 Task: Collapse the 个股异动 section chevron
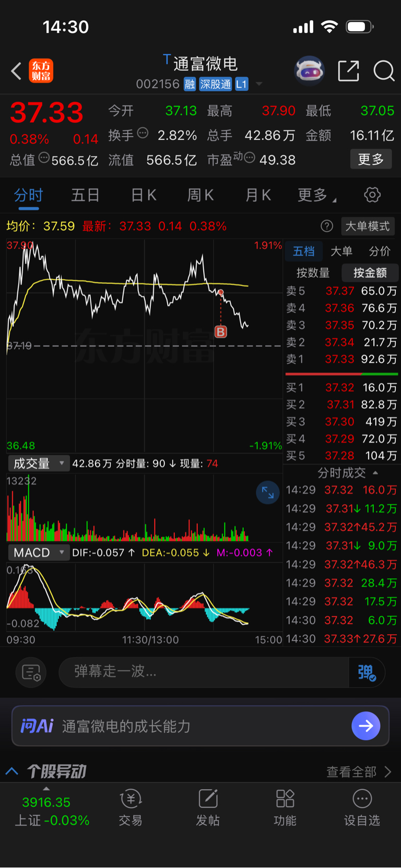coord(12,771)
